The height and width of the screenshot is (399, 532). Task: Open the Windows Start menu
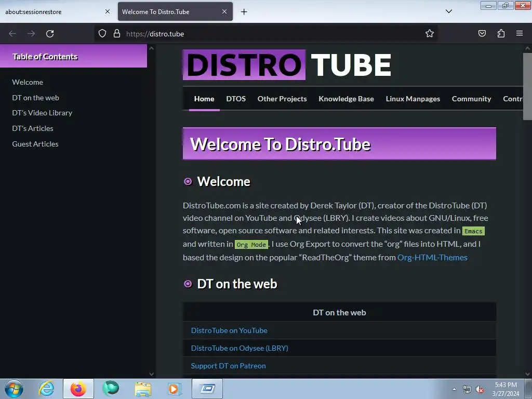point(14,389)
